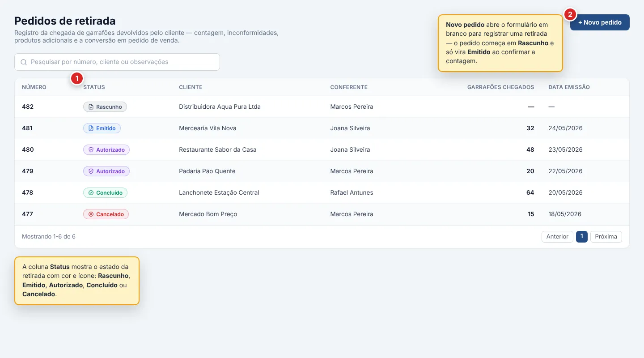Go to the Anterior page

pyautogui.click(x=557, y=236)
